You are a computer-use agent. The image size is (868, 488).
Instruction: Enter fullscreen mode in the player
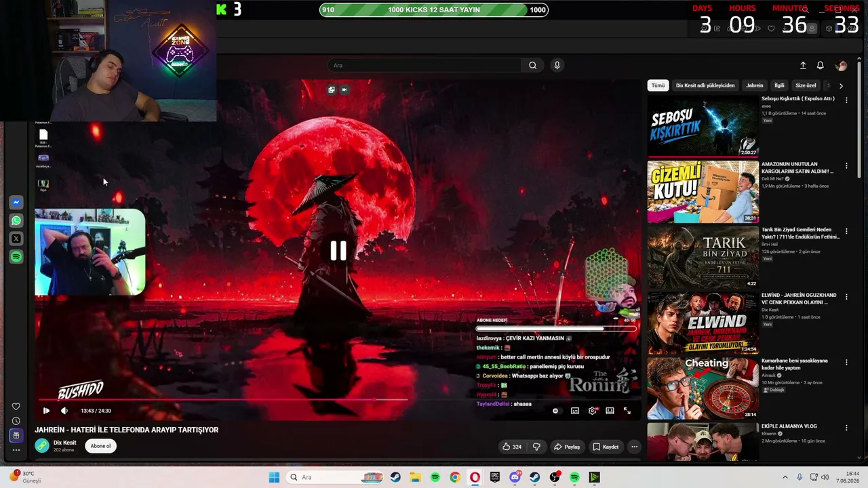click(x=627, y=411)
